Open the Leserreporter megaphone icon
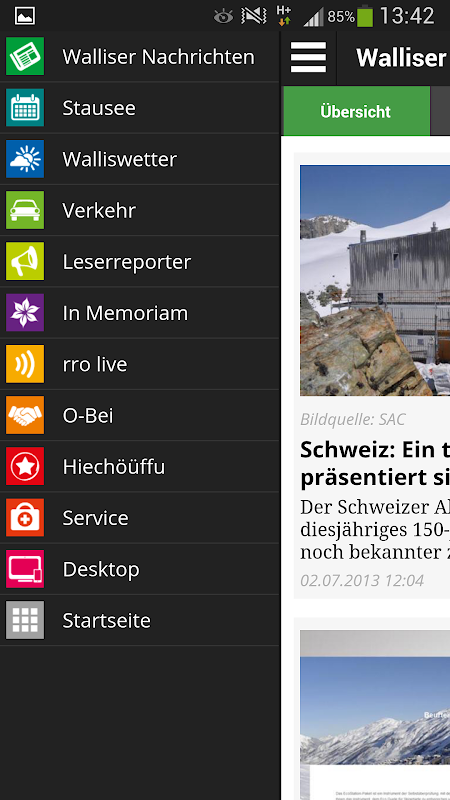 pos(25,262)
